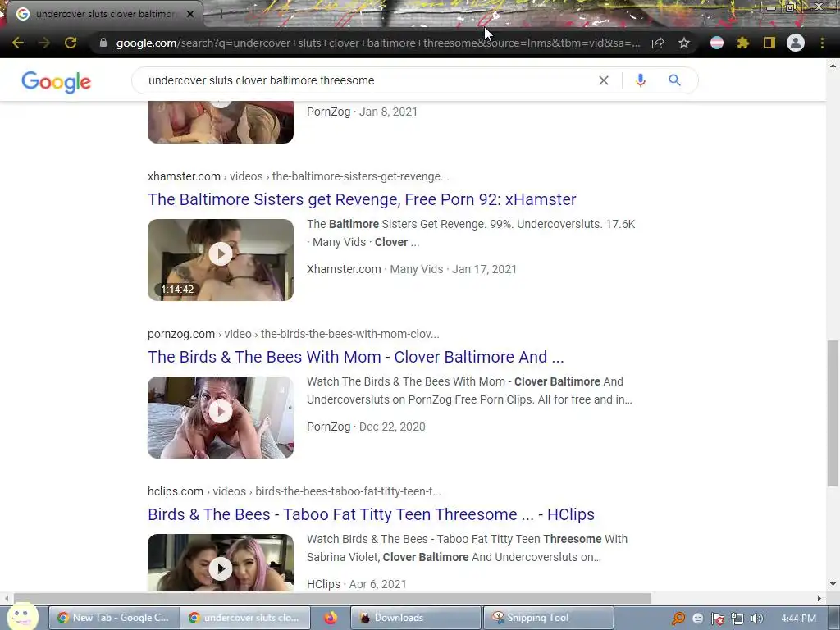Click the 'PornZog · Jan 8, 2021' text
The width and height of the screenshot is (840, 630).
coord(362,112)
